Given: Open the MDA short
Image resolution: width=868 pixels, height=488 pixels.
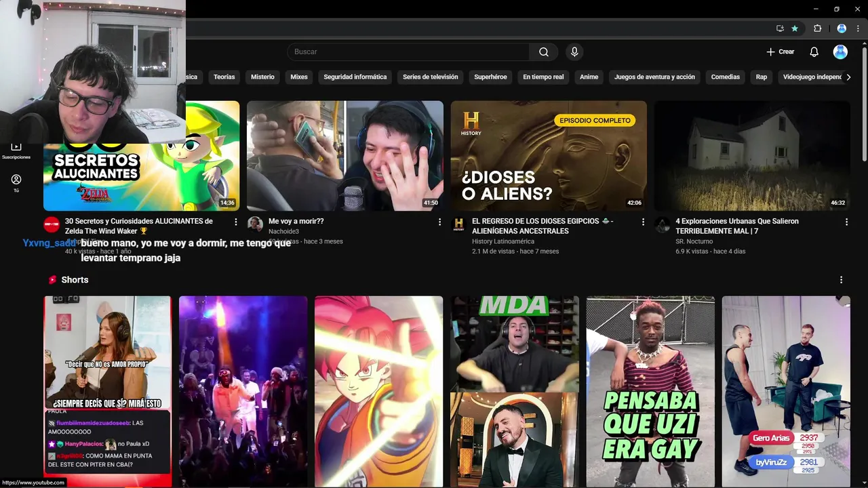Looking at the screenshot, I should 515,392.
